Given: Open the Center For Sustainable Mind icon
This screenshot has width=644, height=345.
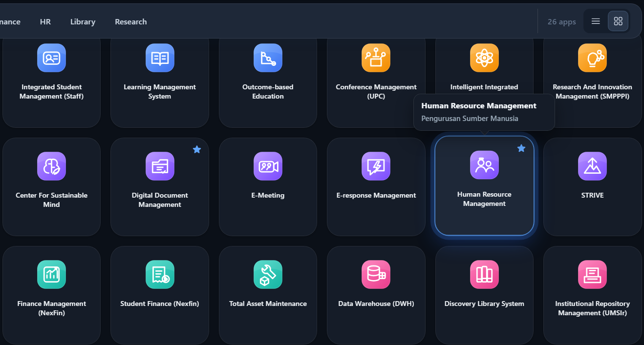Looking at the screenshot, I should [x=51, y=166].
